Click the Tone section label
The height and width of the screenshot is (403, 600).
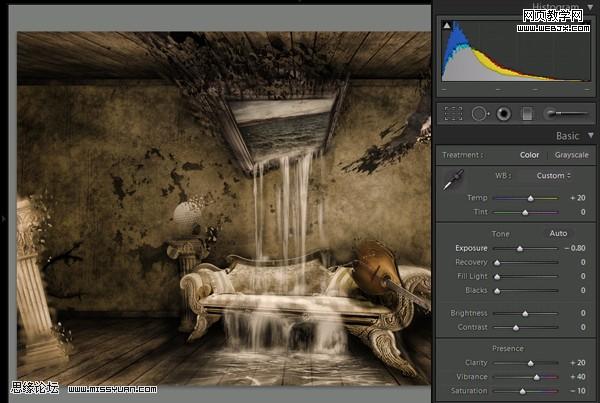coord(501,234)
